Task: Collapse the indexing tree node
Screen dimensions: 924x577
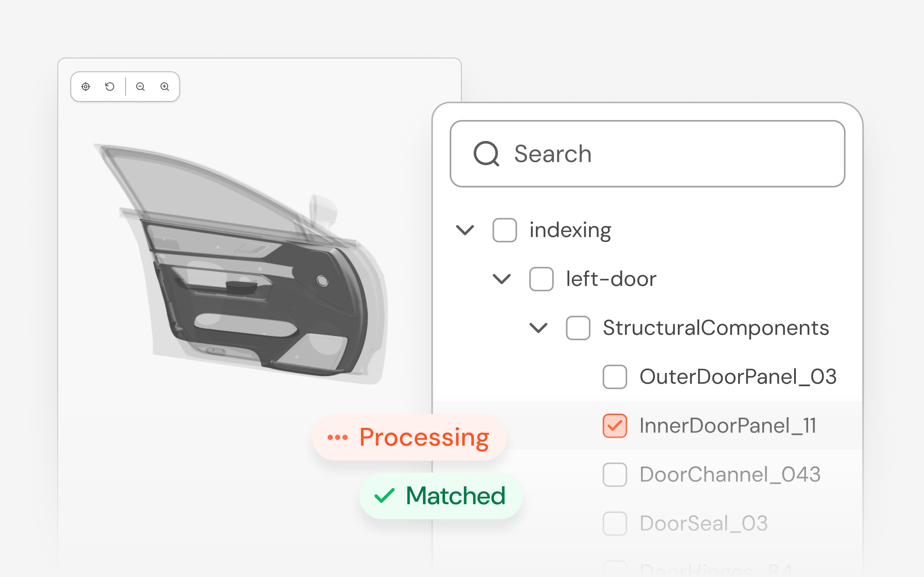Action: (465, 230)
